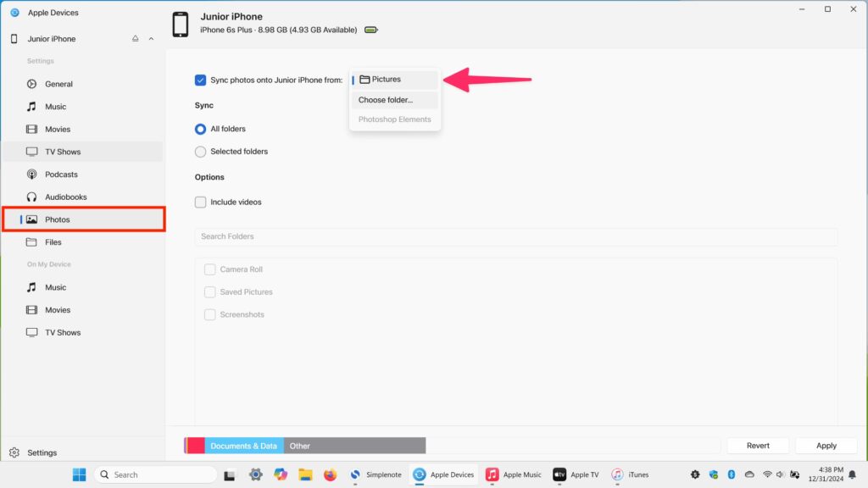Open the Podcasts section icon
The image size is (868, 488).
[31, 175]
